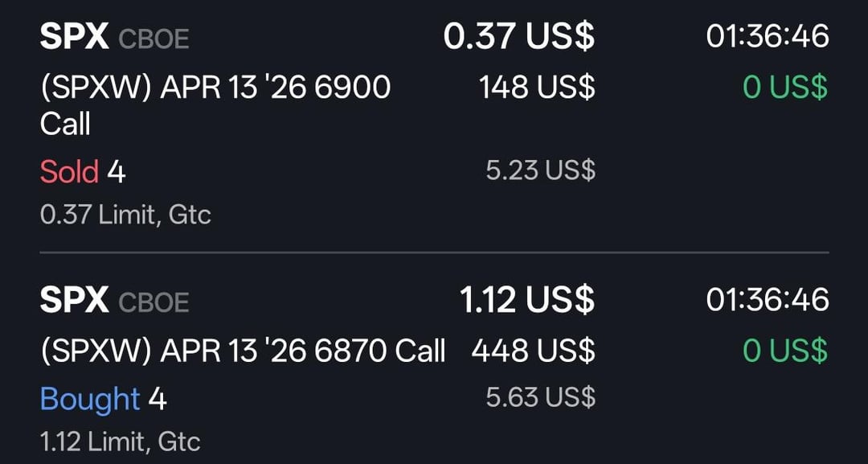This screenshot has height=464, width=868.
Task: Click the green 0 US$ on the bought trade
Action: (x=784, y=351)
